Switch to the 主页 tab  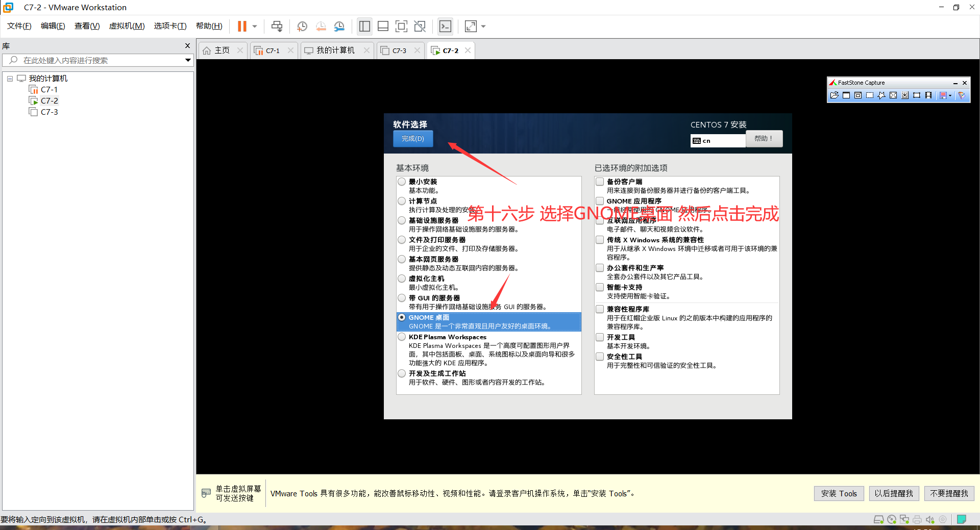[223, 51]
